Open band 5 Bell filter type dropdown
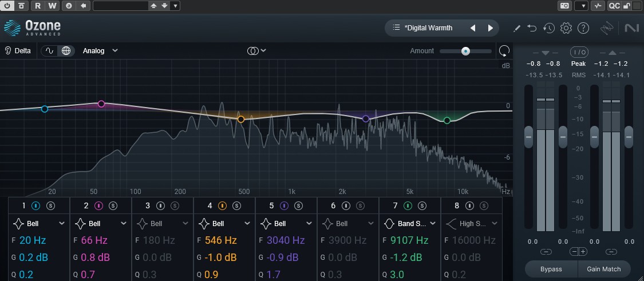 point(286,224)
